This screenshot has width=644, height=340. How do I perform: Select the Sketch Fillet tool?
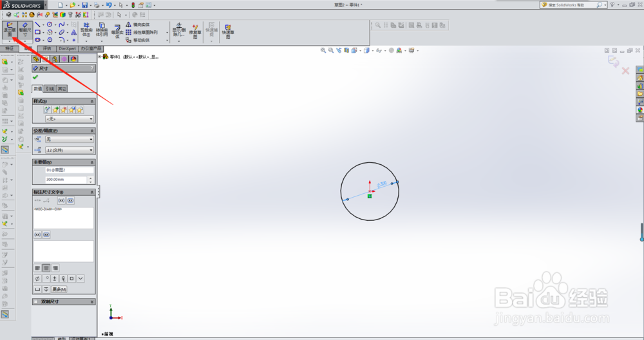62,40
